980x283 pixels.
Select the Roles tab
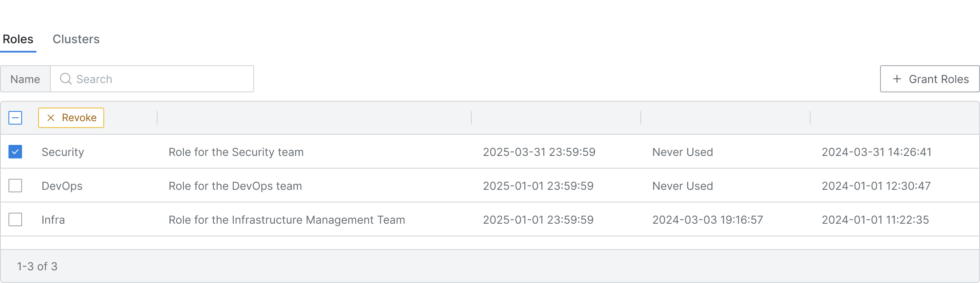(x=18, y=39)
